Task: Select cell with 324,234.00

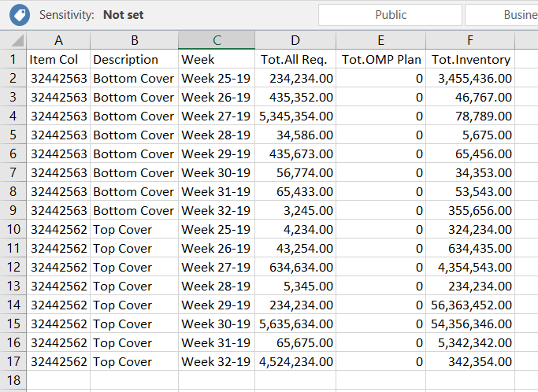Action: [470, 229]
